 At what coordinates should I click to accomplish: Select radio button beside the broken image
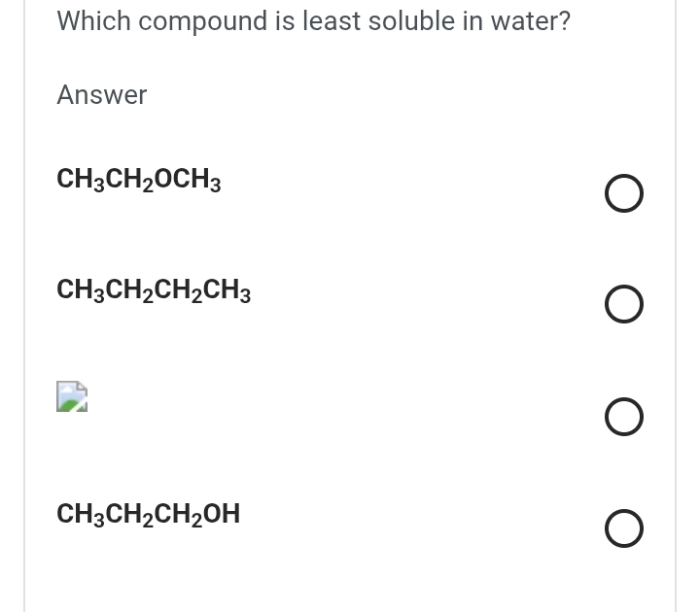coord(623,417)
